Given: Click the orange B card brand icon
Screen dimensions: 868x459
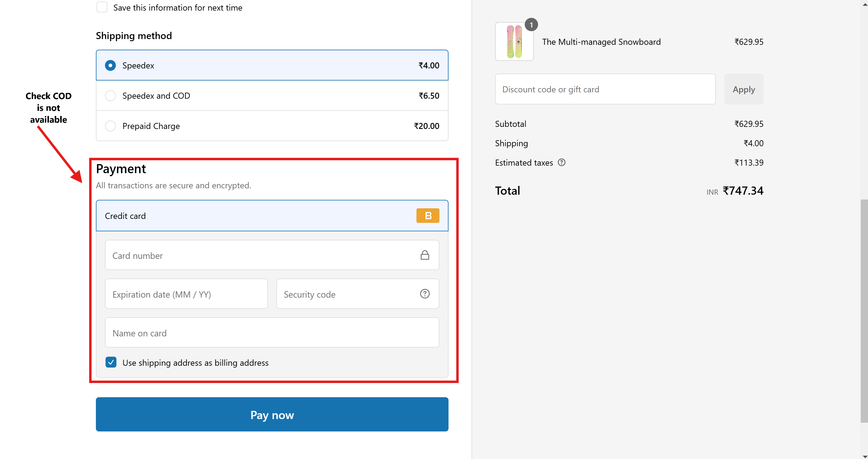Looking at the screenshot, I should (427, 216).
